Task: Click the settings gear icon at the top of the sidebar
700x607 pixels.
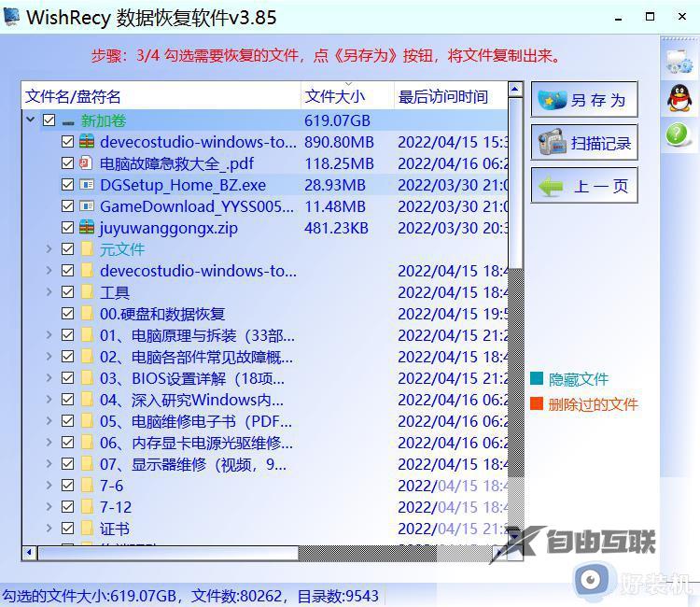Action: (x=679, y=61)
